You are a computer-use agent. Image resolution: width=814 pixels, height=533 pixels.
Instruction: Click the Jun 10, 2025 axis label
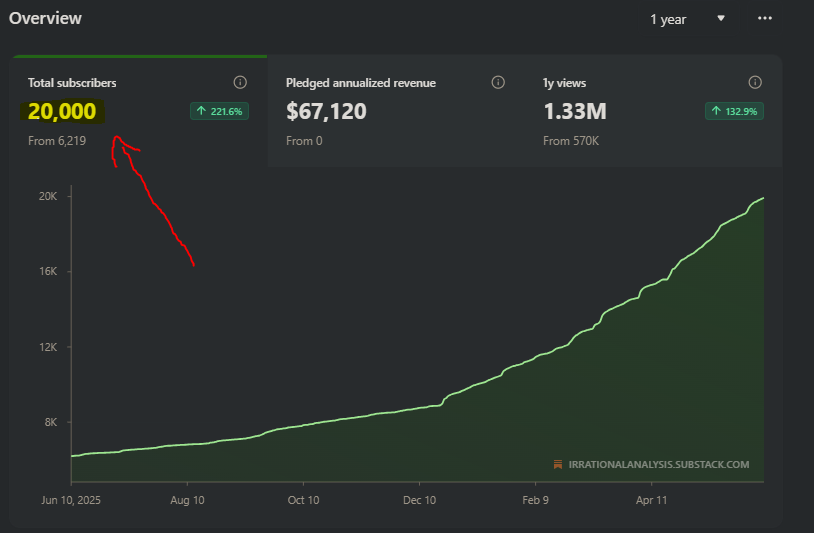(71, 500)
